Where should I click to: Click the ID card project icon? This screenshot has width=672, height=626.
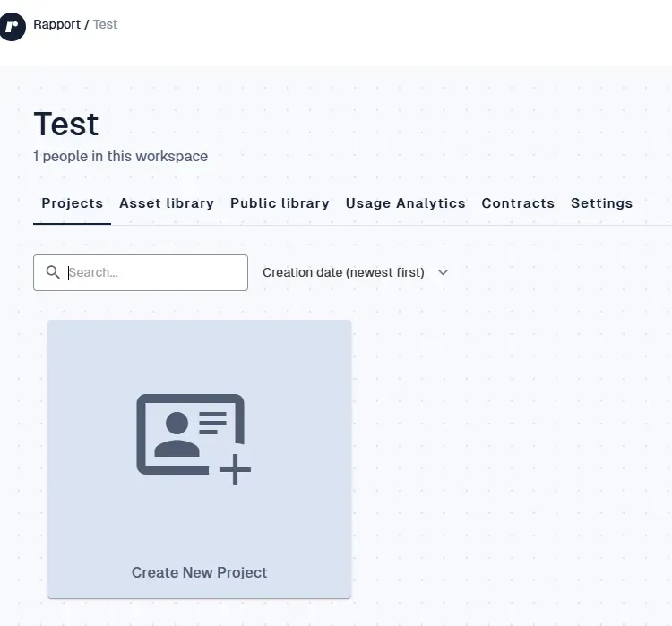click(190, 434)
